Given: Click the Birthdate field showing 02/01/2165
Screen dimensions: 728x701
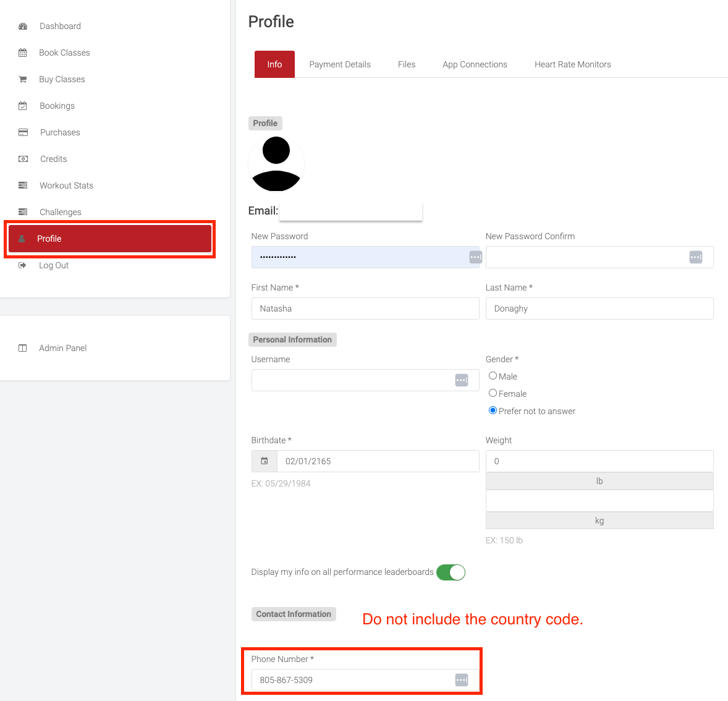Looking at the screenshot, I should 378,461.
